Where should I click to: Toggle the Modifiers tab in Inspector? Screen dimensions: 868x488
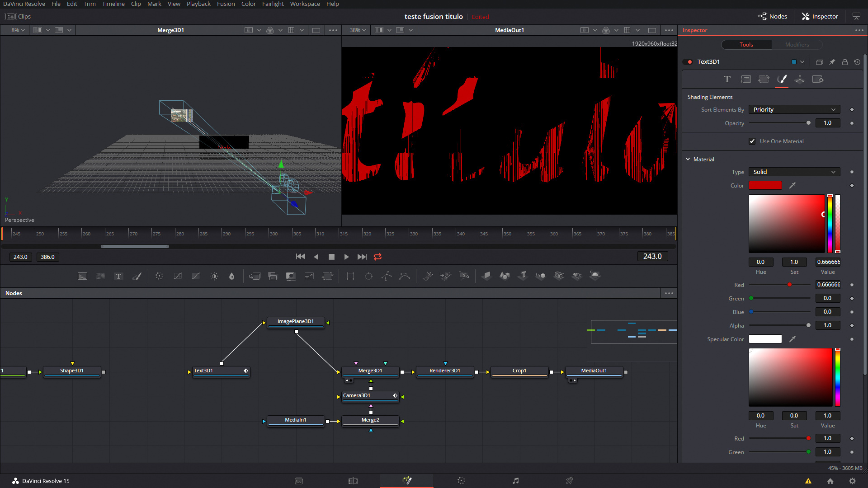pyautogui.click(x=797, y=45)
